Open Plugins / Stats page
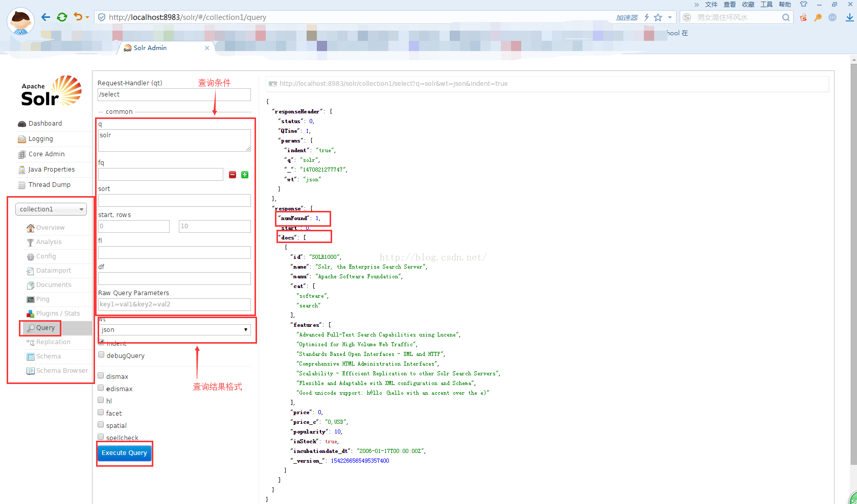This screenshot has height=504, width=857. 58,314
